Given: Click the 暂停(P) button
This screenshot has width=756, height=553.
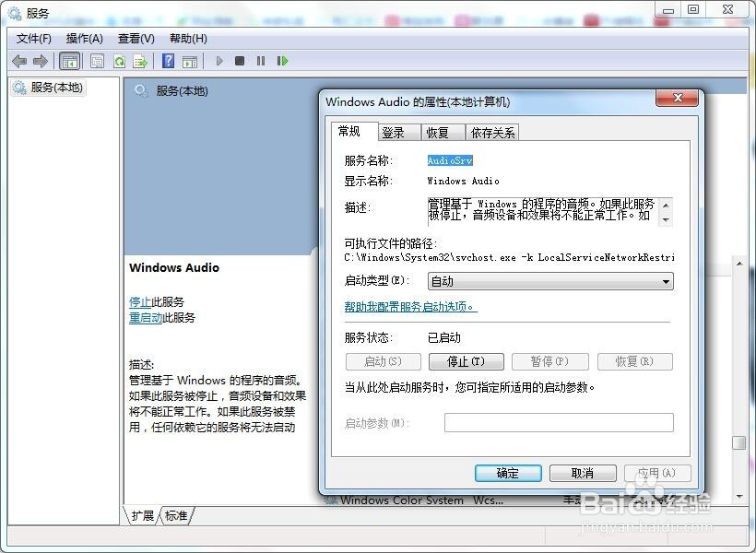Looking at the screenshot, I should tap(550, 361).
